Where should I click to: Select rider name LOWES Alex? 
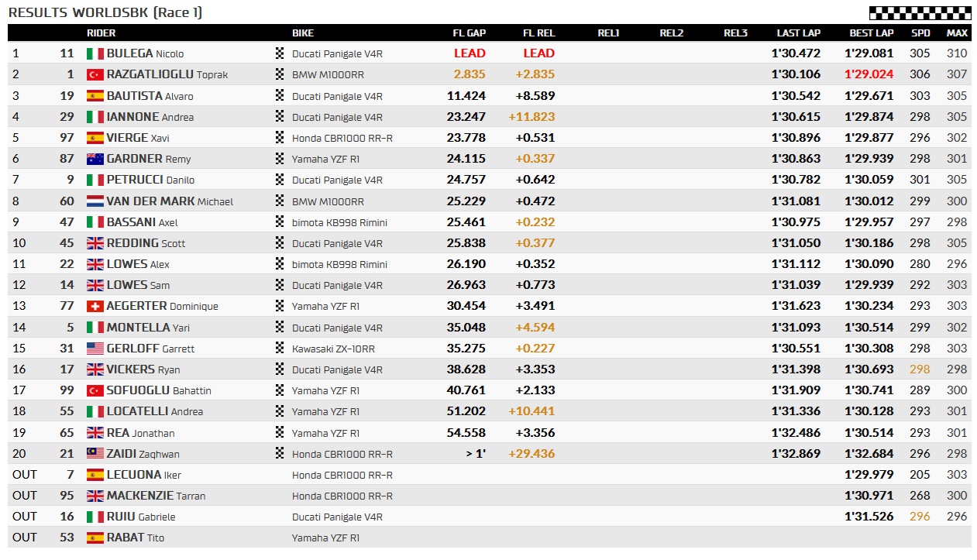click(138, 264)
